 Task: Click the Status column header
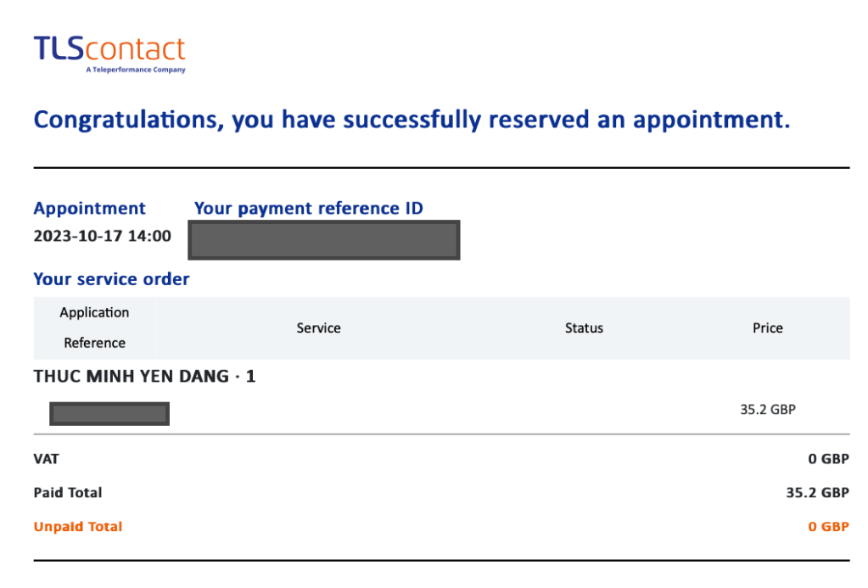(584, 328)
